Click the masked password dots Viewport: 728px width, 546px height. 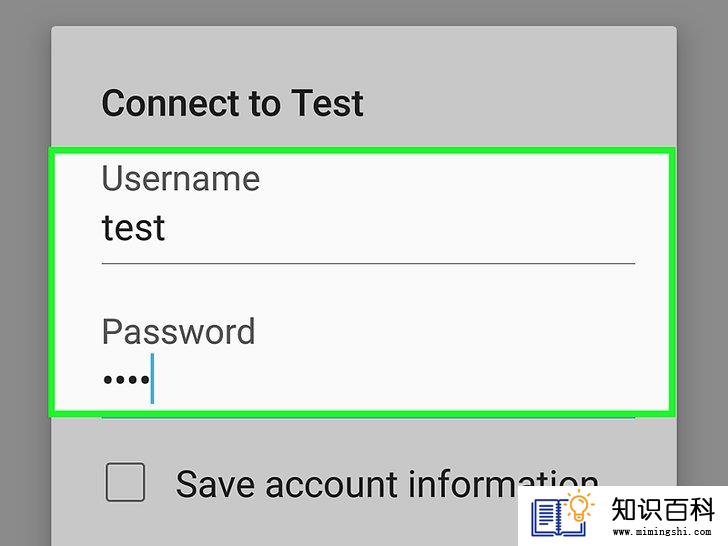click(x=126, y=380)
